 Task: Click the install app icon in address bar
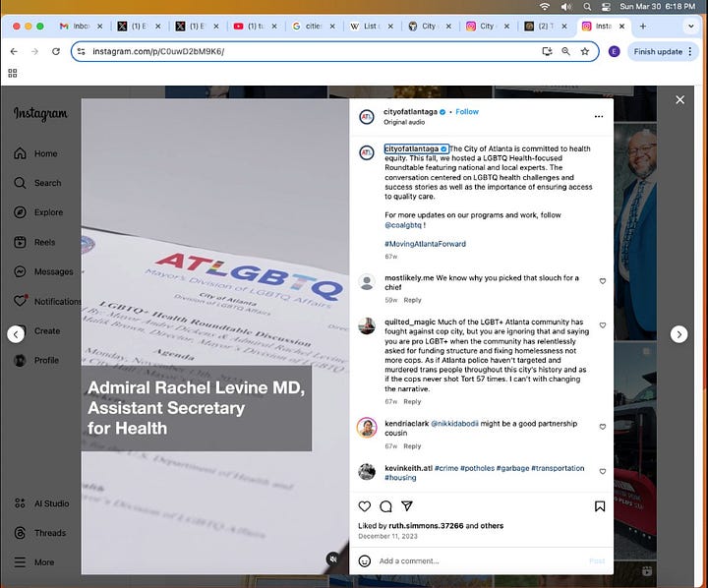coord(547,51)
